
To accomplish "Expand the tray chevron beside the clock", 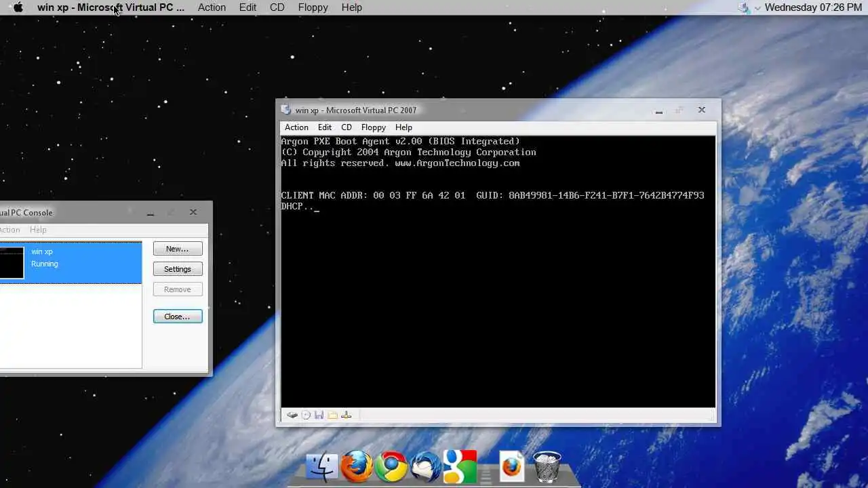I will pos(757,8).
